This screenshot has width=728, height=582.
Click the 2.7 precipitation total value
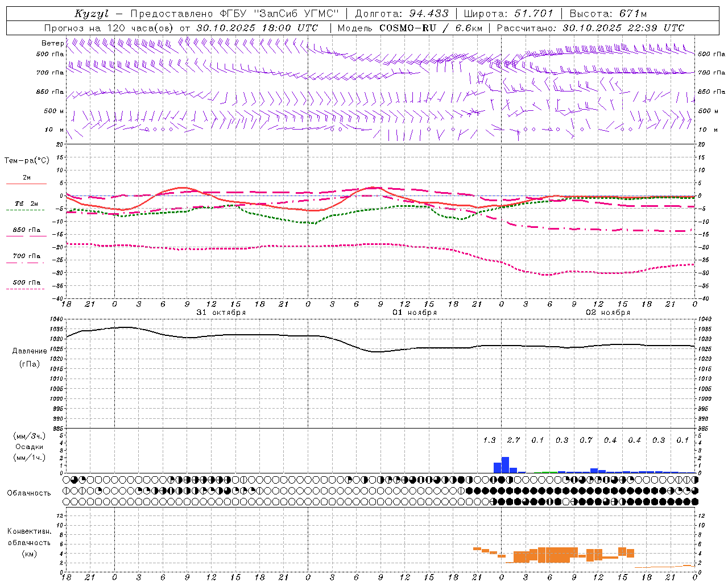tap(514, 440)
